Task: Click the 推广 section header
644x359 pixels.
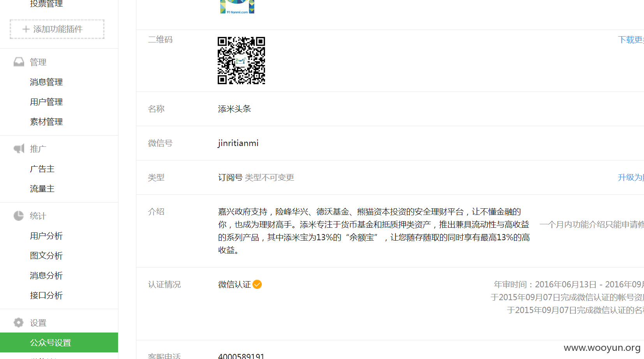Action: pyautogui.click(x=38, y=149)
